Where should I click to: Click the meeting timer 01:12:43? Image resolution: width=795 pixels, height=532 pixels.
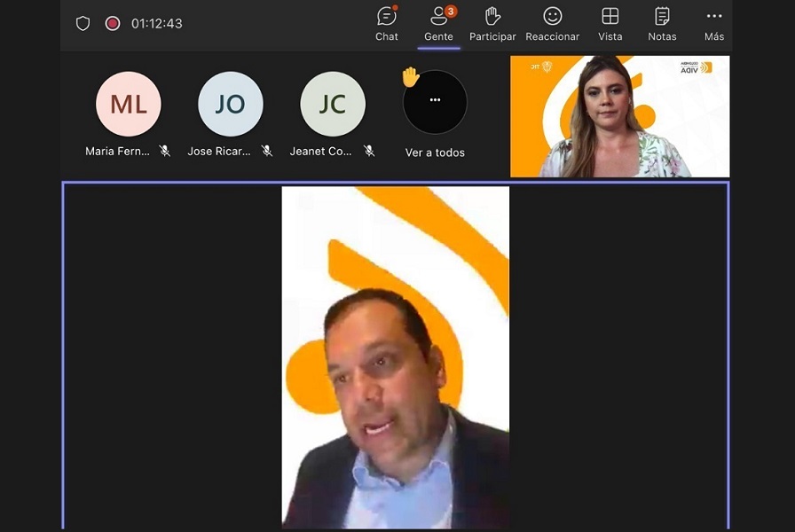pos(157,23)
